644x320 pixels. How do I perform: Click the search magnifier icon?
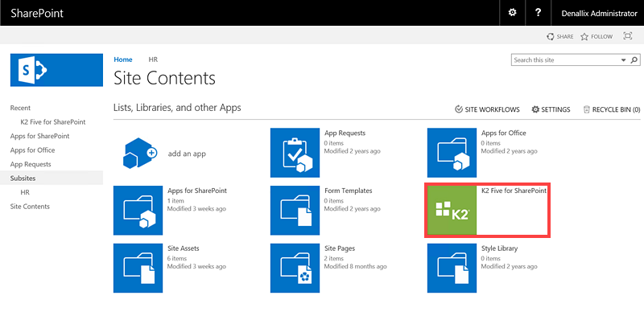pyautogui.click(x=634, y=59)
